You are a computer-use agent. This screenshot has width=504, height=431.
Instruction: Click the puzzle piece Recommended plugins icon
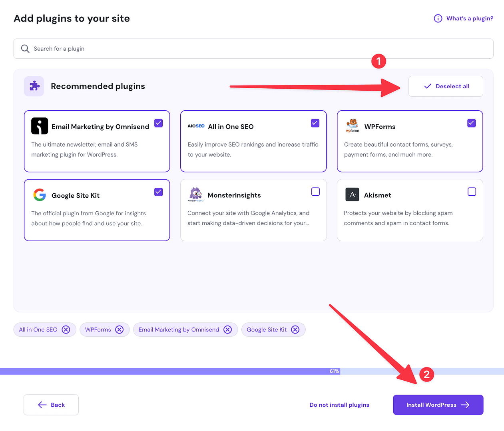coord(34,86)
